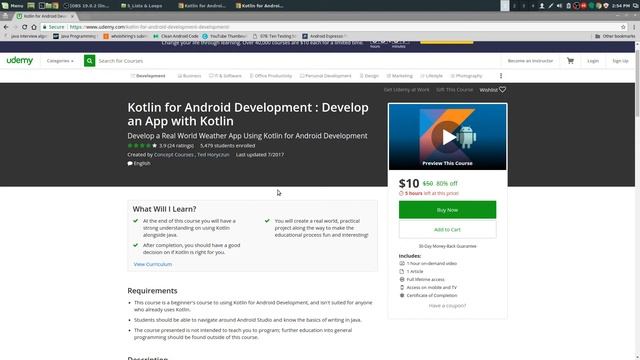
Task: Close the Kotlin for Android browser tab
Action: pyautogui.click(x=72, y=16)
